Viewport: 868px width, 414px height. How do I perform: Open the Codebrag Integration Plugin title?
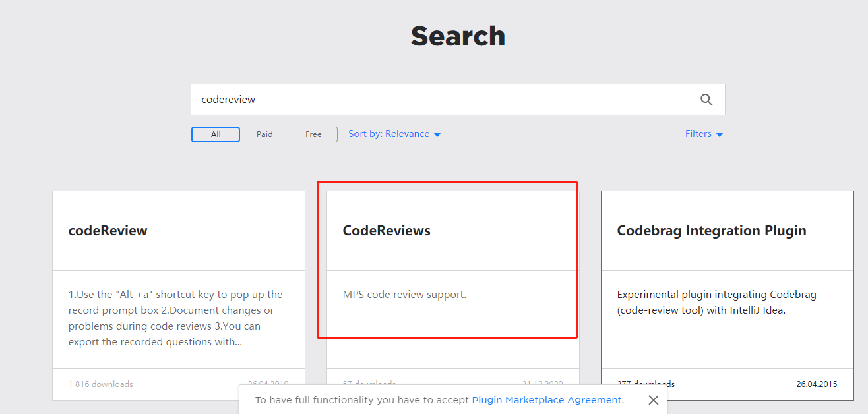coord(712,231)
